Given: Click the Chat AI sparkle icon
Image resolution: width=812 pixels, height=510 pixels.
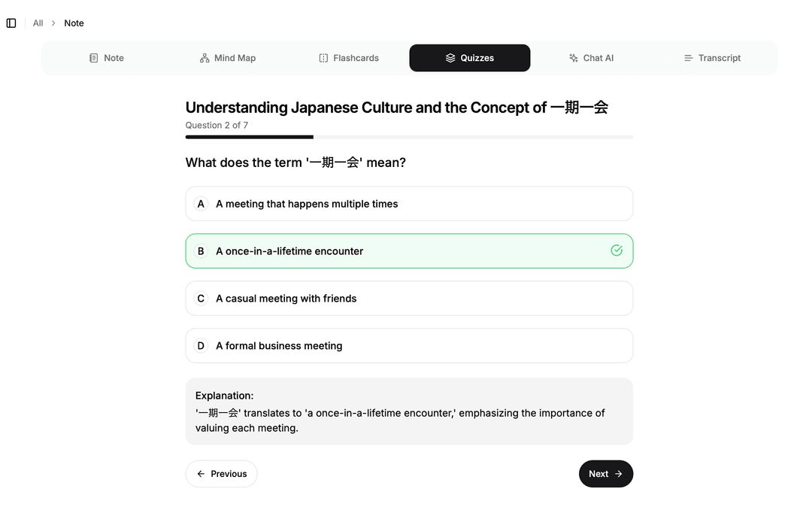Looking at the screenshot, I should click(x=574, y=58).
